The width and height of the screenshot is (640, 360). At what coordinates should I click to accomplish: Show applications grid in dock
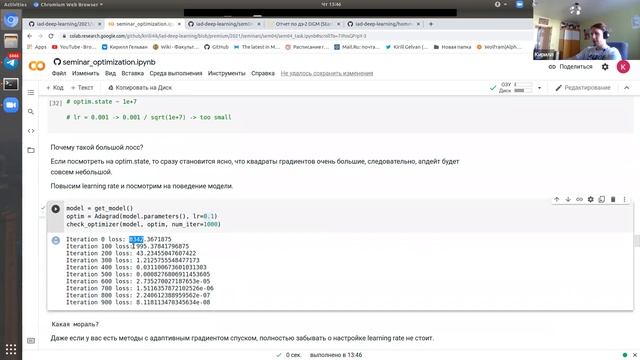coord(11,349)
